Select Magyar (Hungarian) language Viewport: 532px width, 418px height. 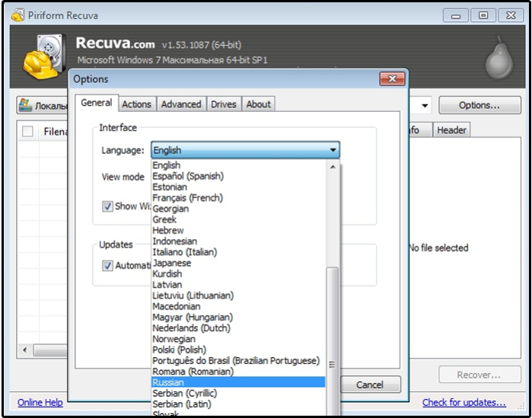click(238, 317)
